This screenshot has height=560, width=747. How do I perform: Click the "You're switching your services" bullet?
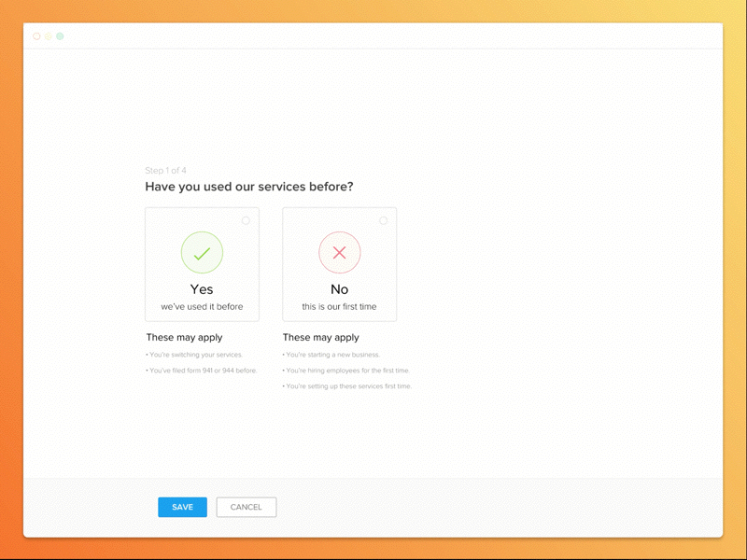tap(192, 355)
